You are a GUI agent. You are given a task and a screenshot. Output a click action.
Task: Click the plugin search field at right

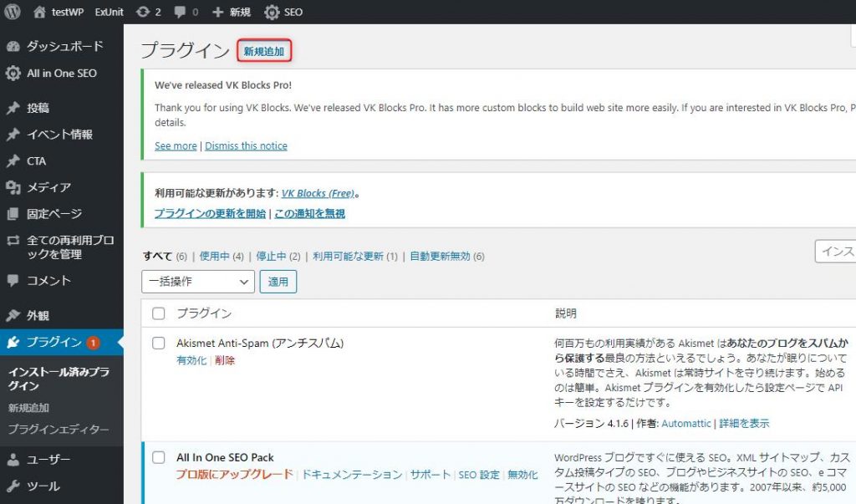click(835, 252)
